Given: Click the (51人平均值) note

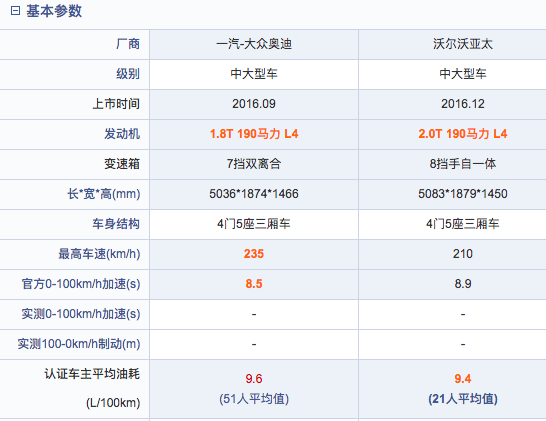Looking at the screenshot, I should pyautogui.click(x=254, y=399).
